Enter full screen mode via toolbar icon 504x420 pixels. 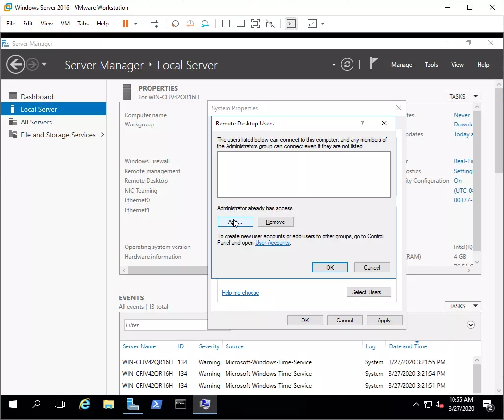[x=255, y=24]
